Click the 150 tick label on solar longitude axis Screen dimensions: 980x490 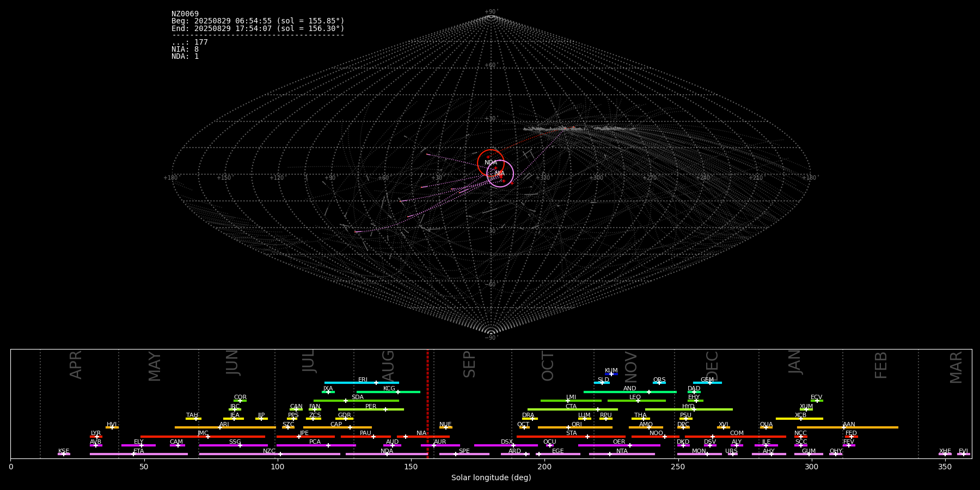pos(411,467)
